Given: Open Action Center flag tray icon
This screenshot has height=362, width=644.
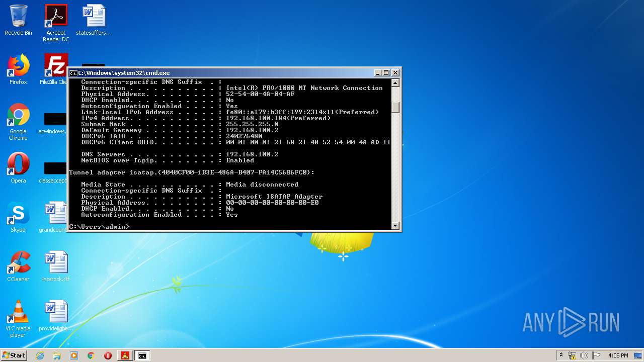Looking at the screenshot, I should pyautogui.click(x=596, y=355).
